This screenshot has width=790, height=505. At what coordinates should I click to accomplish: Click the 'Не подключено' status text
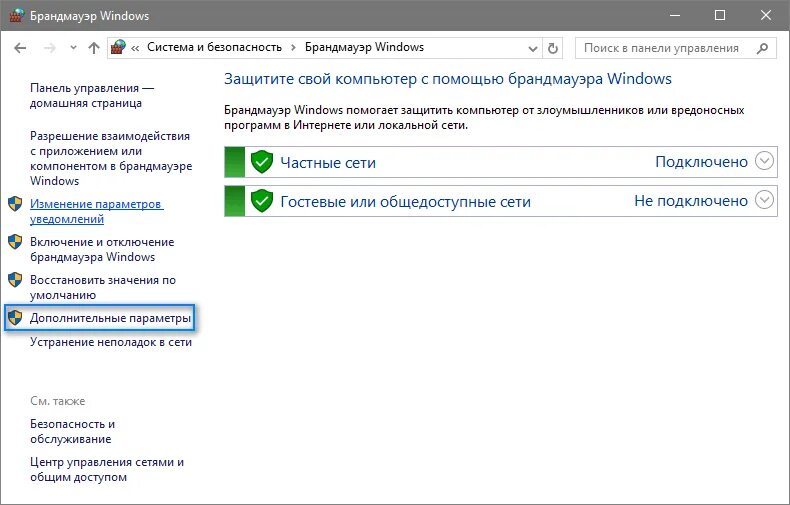pos(691,201)
